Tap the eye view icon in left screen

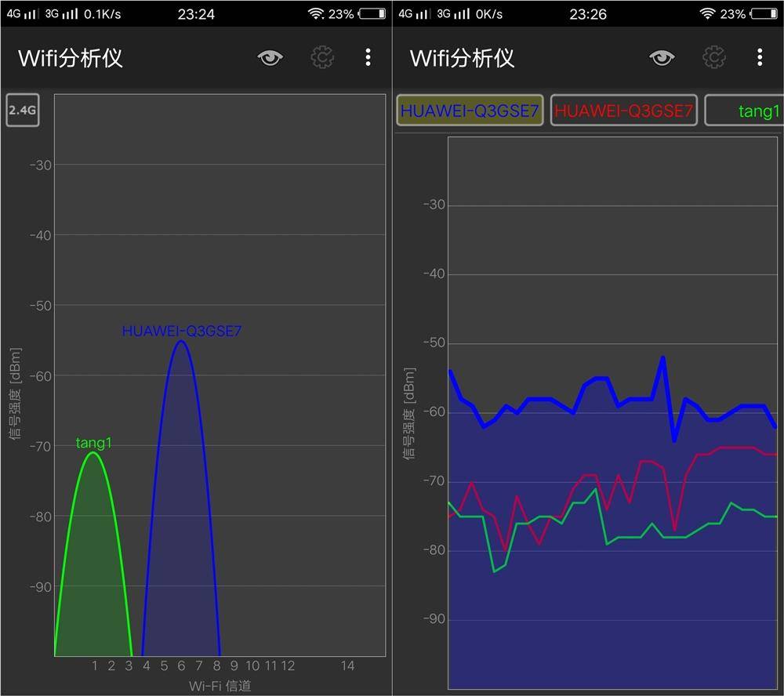coord(270,58)
